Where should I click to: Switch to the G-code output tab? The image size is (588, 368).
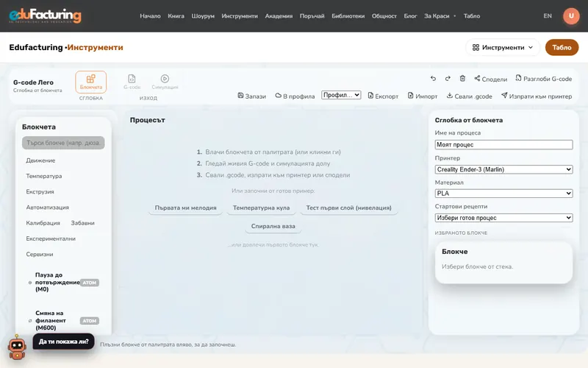[132, 82]
